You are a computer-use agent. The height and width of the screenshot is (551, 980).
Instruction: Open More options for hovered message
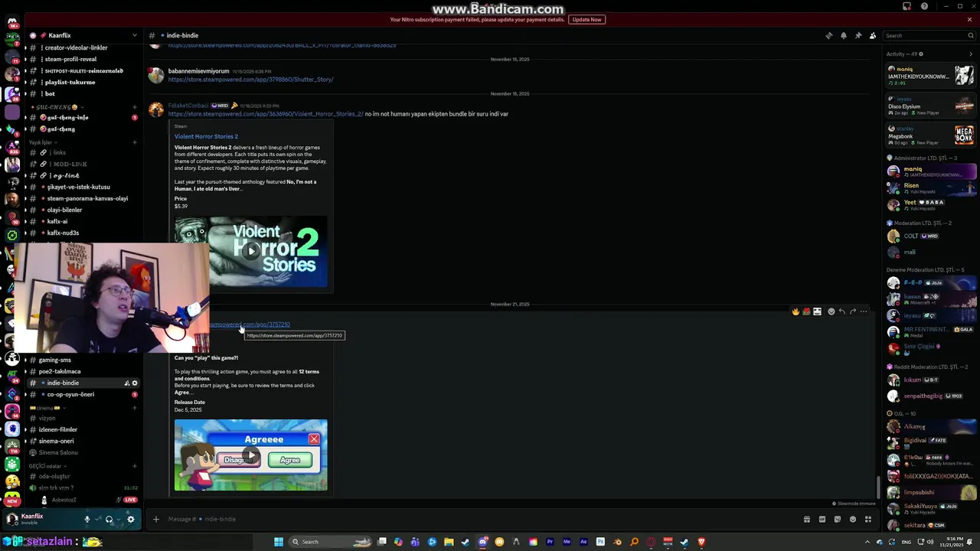point(864,311)
